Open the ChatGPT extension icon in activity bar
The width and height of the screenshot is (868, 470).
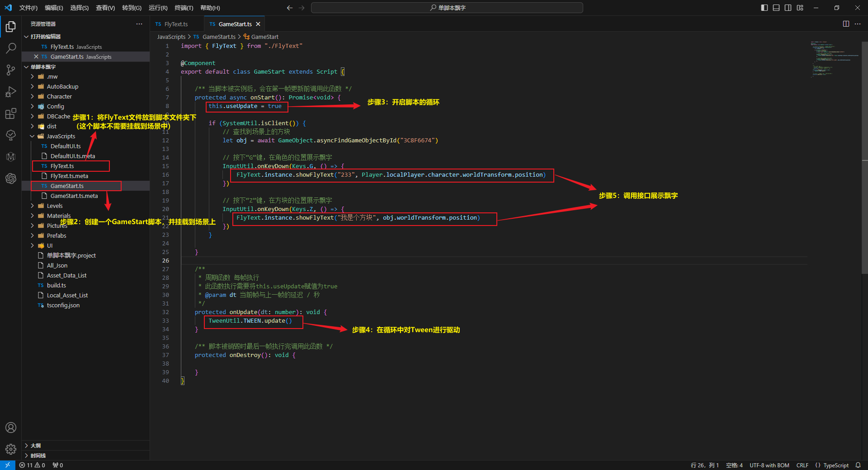click(x=11, y=179)
